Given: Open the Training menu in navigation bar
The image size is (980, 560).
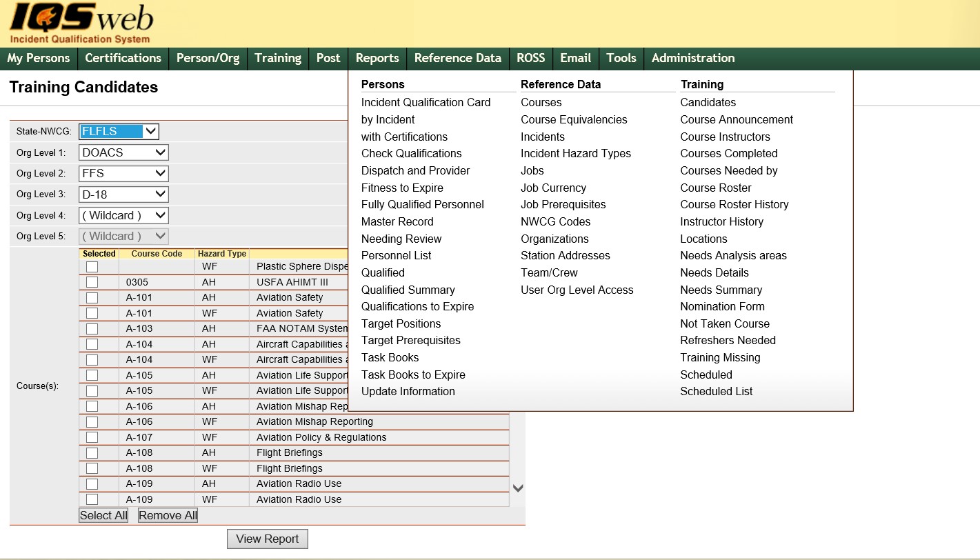Looking at the screenshot, I should (x=278, y=59).
